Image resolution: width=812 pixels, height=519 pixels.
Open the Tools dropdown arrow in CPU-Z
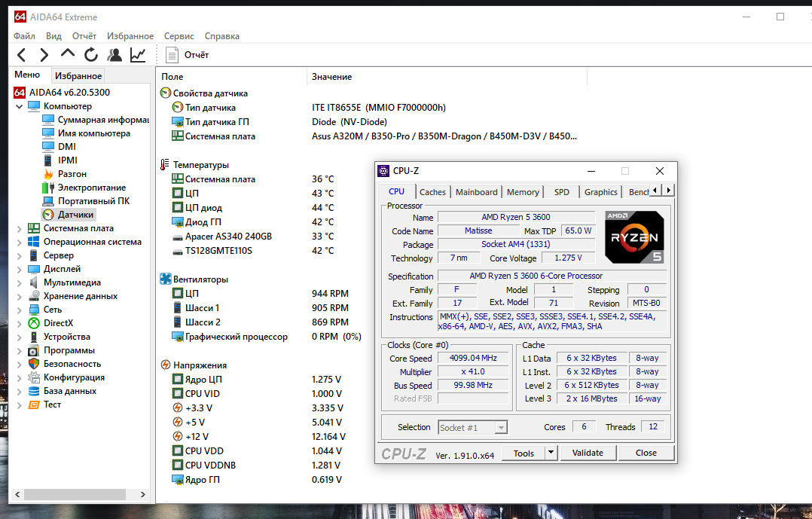coord(551,453)
